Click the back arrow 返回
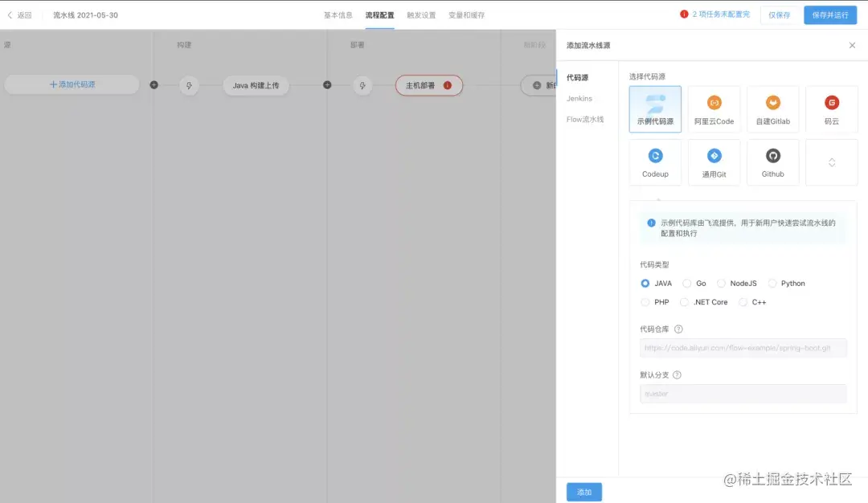 point(19,15)
